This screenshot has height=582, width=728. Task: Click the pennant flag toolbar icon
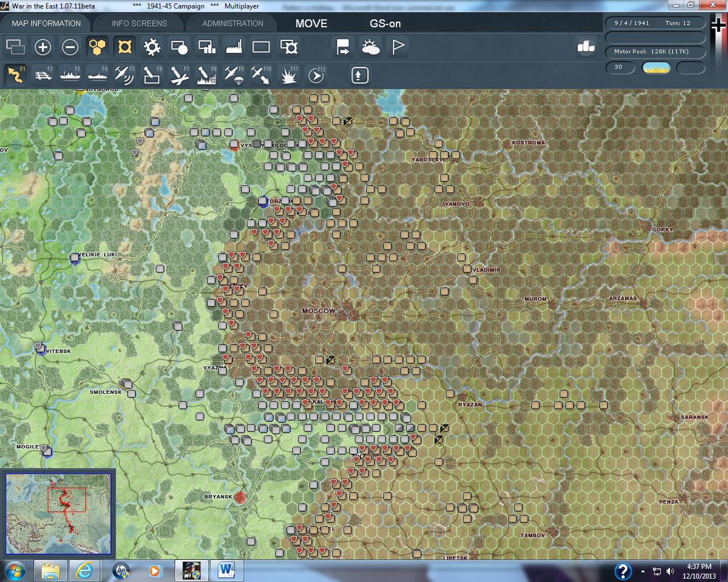(x=398, y=47)
